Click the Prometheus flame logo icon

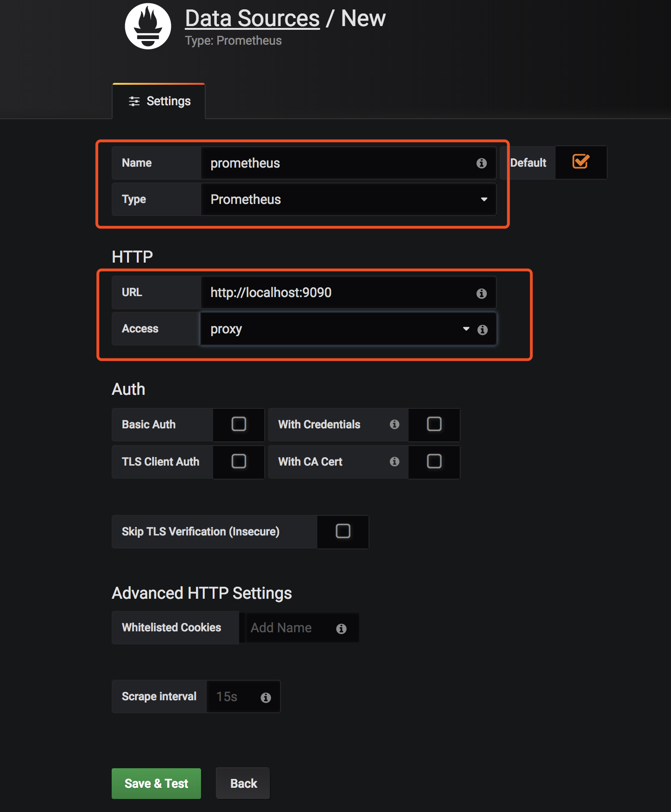(148, 26)
